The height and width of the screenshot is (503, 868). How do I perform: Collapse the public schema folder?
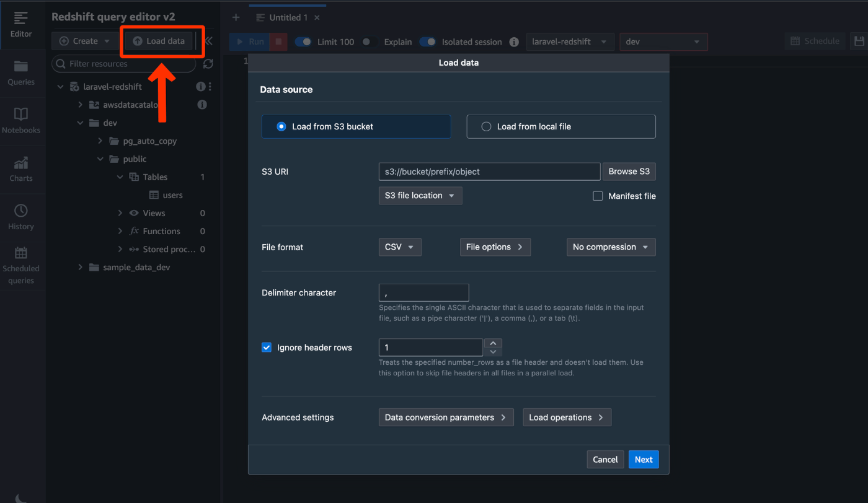tap(100, 159)
